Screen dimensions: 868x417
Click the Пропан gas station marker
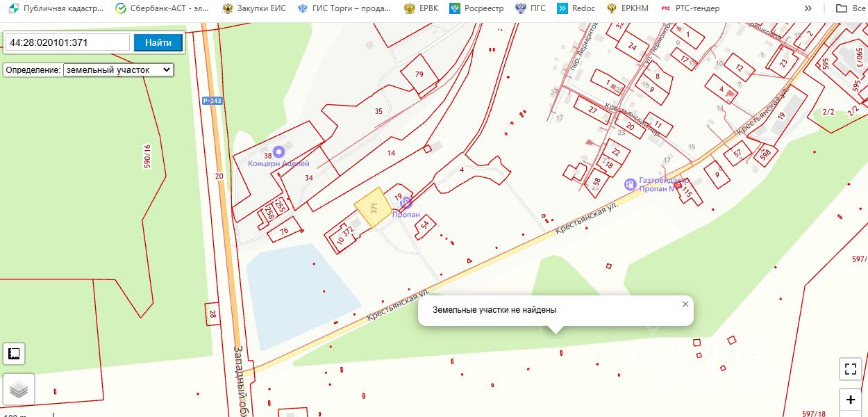coord(407,203)
